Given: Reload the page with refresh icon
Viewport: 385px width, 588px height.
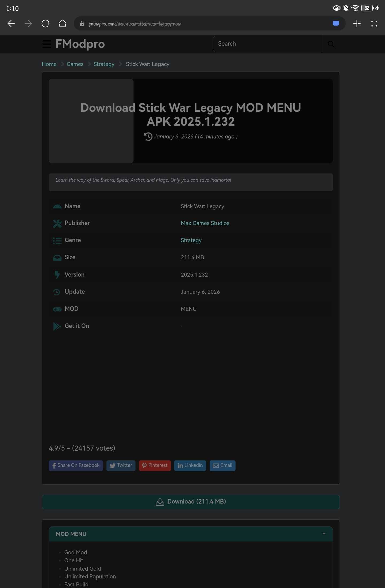Looking at the screenshot, I should pyautogui.click(x=45, y=24).
